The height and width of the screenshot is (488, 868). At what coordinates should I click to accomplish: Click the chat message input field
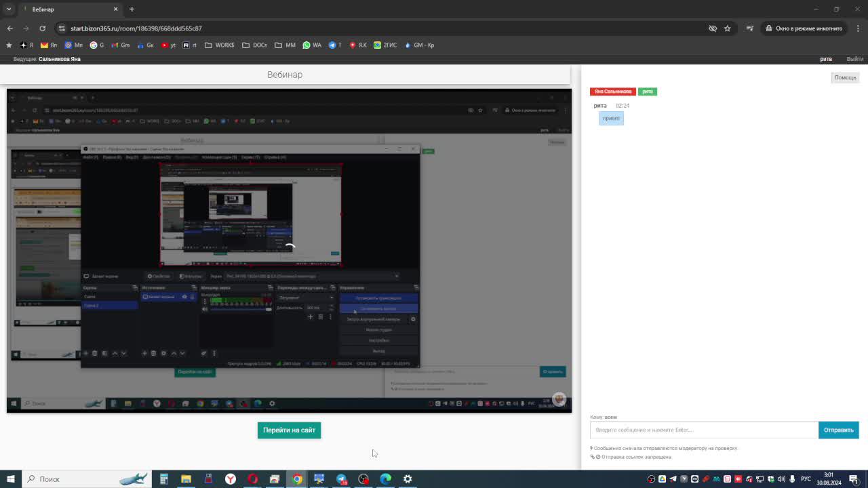(704, 430)
